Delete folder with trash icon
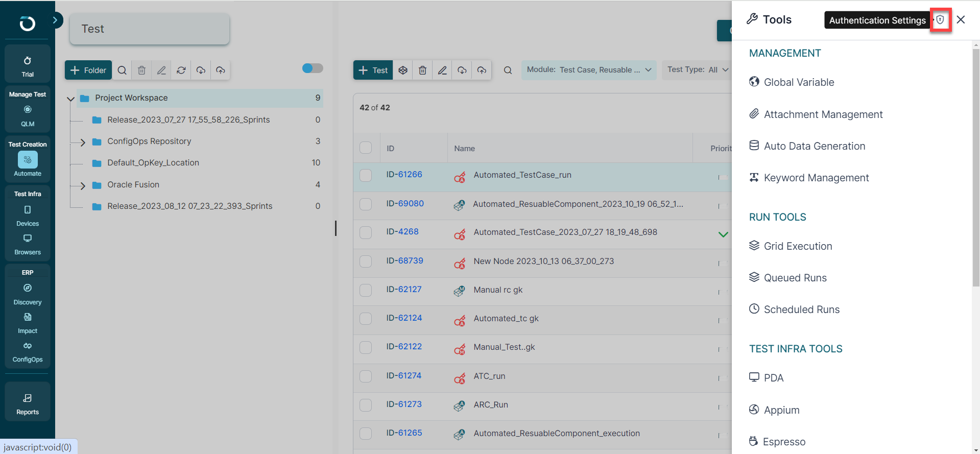980x454 pixels. point(142,70)
